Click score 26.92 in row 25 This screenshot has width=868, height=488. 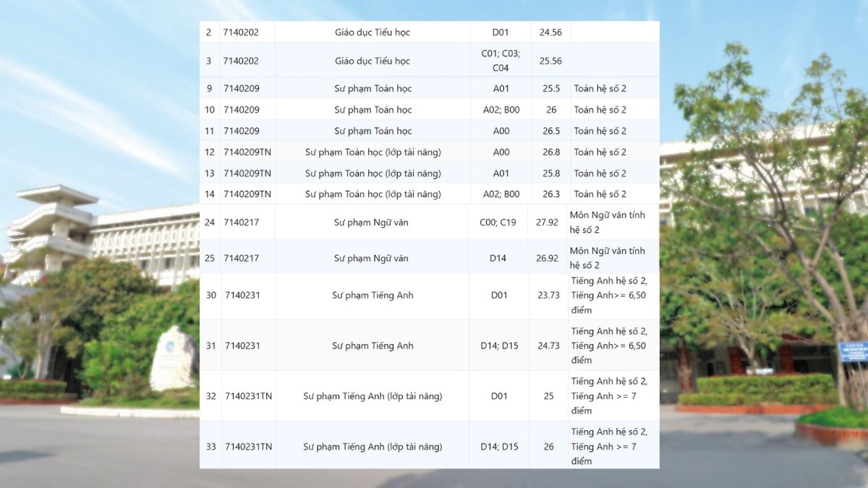[547, 258]
